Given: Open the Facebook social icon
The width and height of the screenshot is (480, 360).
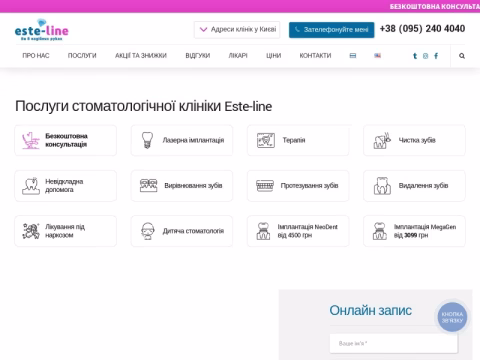Looking at the screenshot, I should (x=436, y=56).
